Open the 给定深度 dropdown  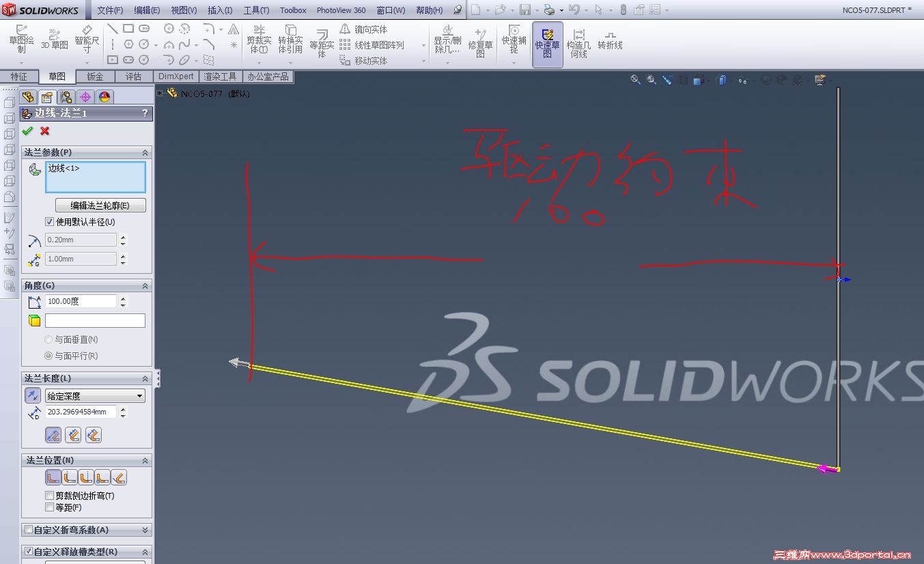96,395
